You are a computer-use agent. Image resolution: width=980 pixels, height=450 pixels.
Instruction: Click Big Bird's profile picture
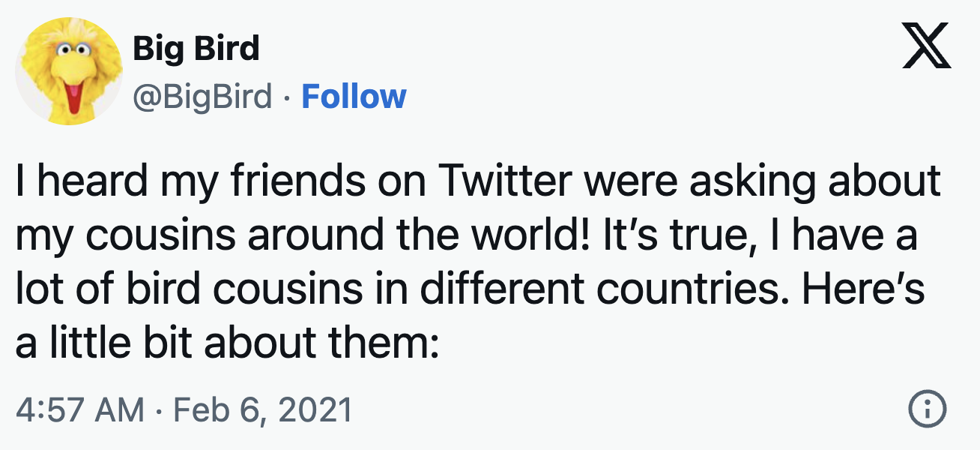(x=70, y=71)
